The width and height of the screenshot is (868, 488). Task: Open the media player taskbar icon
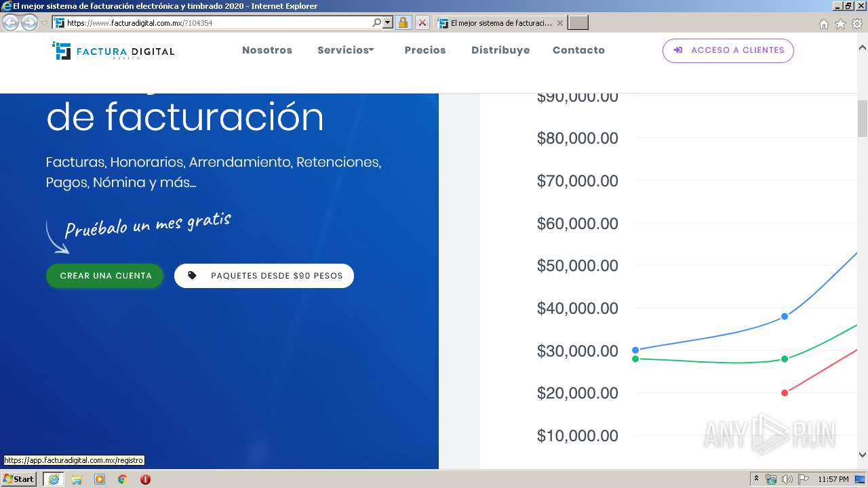[100, 479]
